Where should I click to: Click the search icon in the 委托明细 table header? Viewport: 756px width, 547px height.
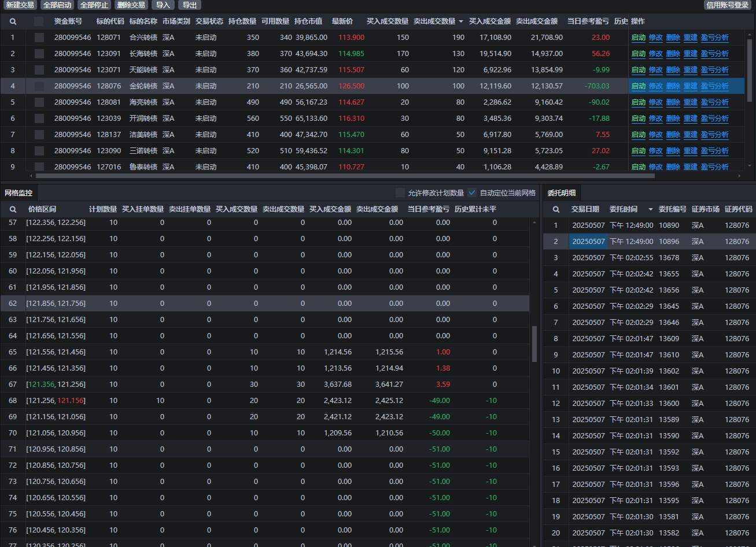[x=556, y=209]
